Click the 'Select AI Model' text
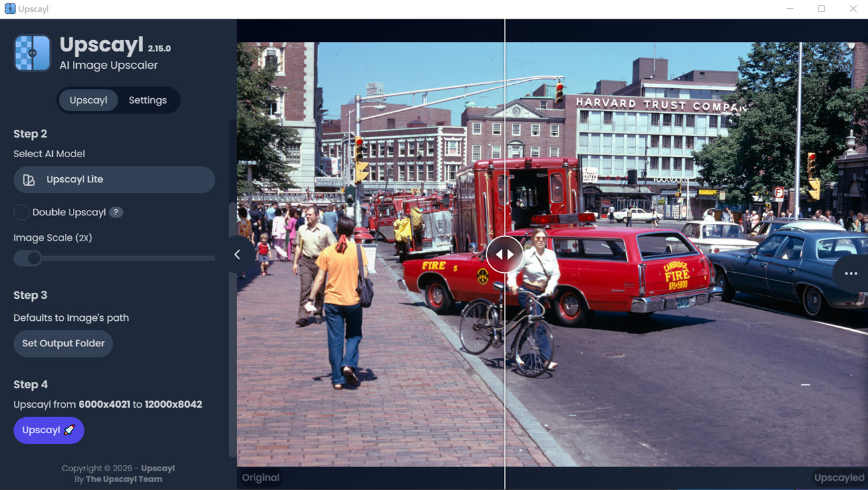 [49, 154]
